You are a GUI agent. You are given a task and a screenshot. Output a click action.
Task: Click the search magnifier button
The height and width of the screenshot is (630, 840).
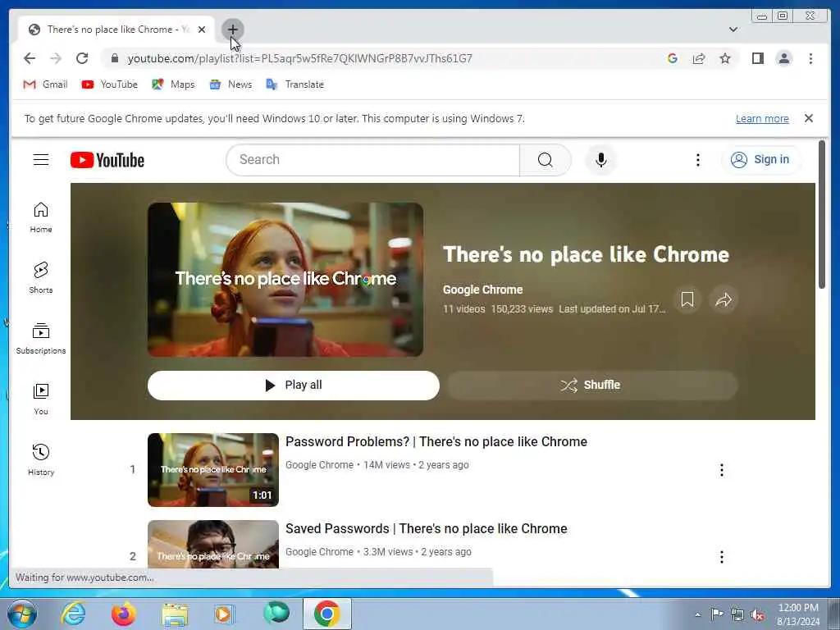(546, 160)
